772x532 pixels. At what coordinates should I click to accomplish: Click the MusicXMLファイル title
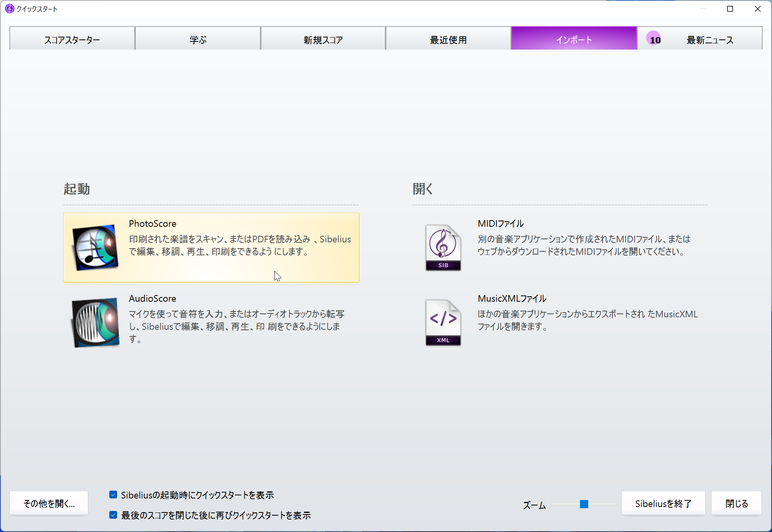(x=512, y=299)
